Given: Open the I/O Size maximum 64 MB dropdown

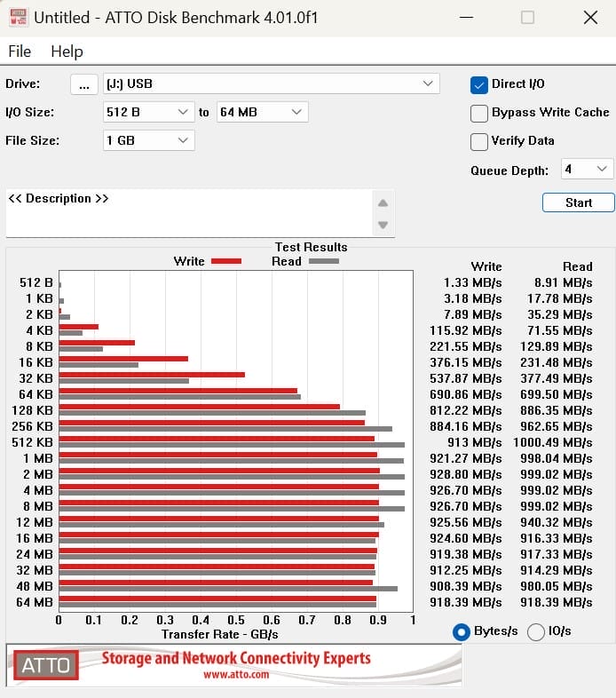Looking at the screenshot, I should coord(262,112).
